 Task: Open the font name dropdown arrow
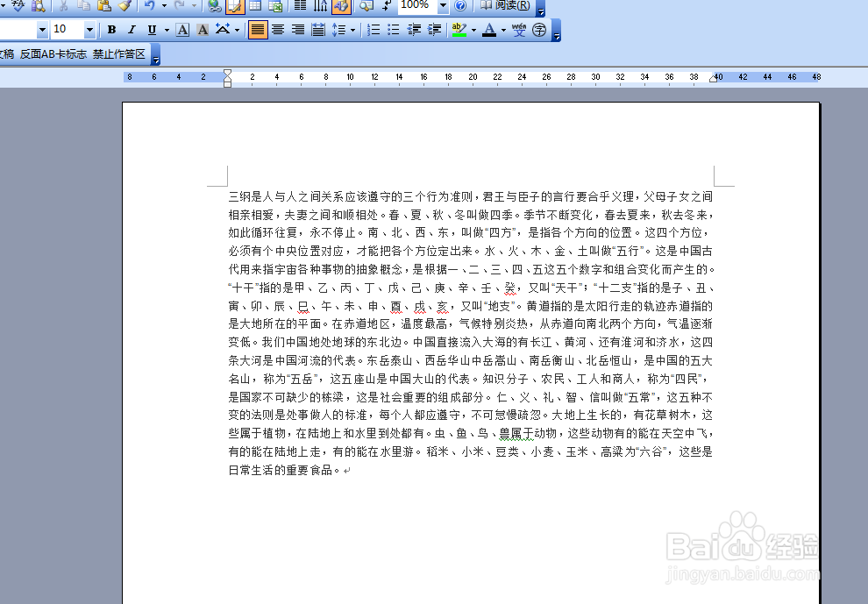pyautogui.click(x=42, y=29)
